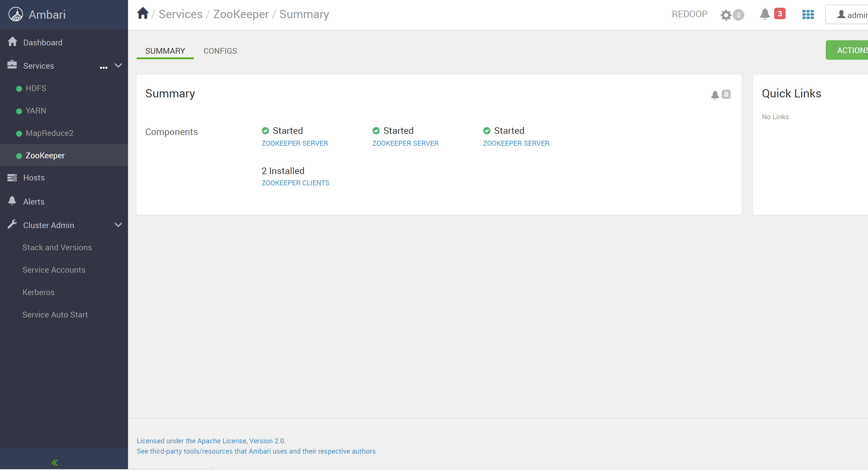
Task: Collapse the Cluster Admin section chevron
Action: coord(118,225)
